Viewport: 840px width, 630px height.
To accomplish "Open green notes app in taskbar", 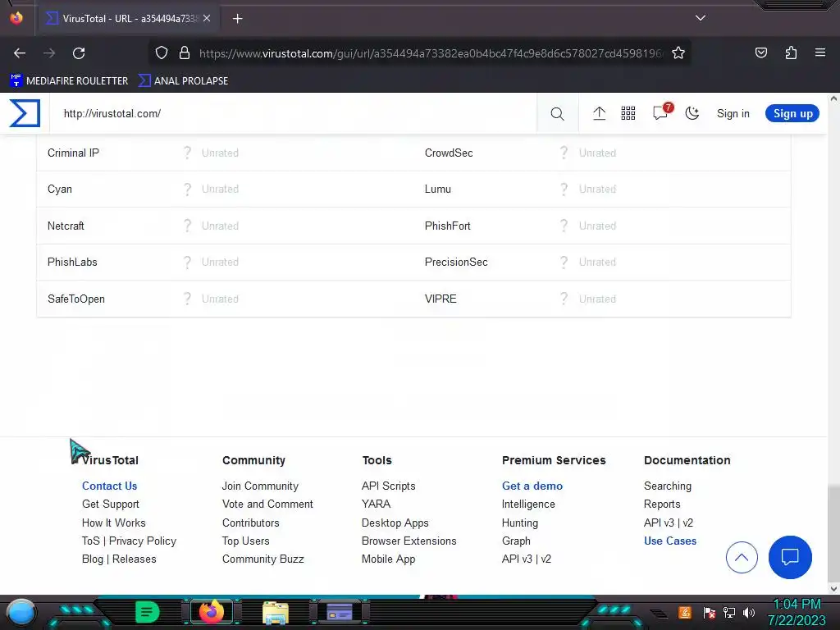I will (148, 612).
